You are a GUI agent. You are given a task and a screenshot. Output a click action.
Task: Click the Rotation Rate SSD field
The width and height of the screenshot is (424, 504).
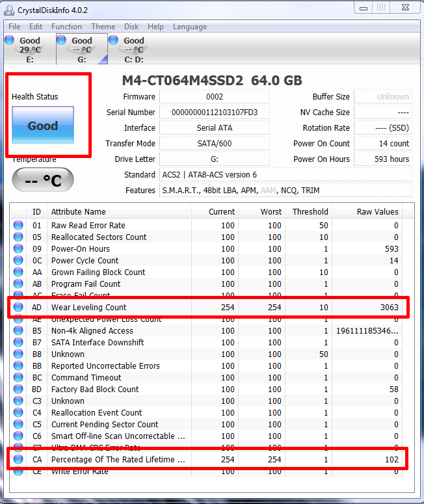[383, 128]
